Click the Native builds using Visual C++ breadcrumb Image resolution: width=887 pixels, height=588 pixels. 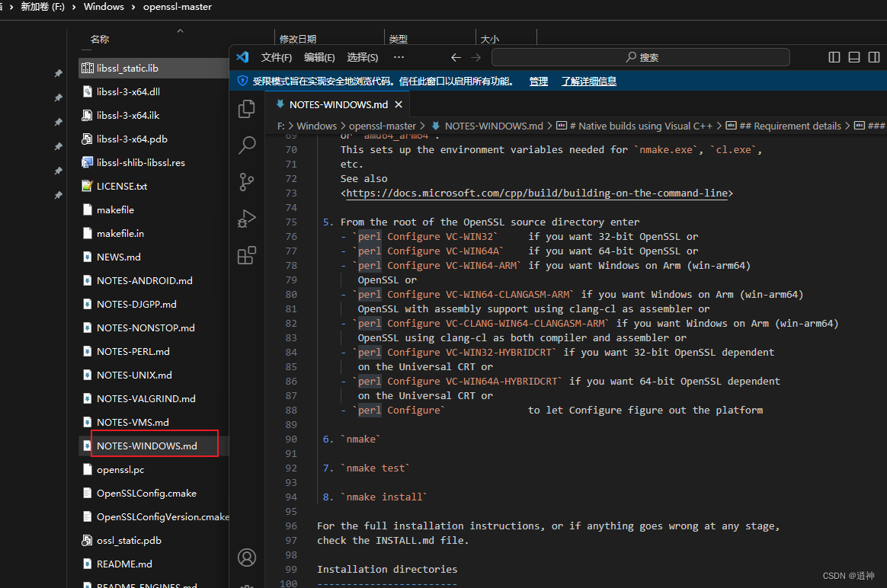tap(641, 126)
